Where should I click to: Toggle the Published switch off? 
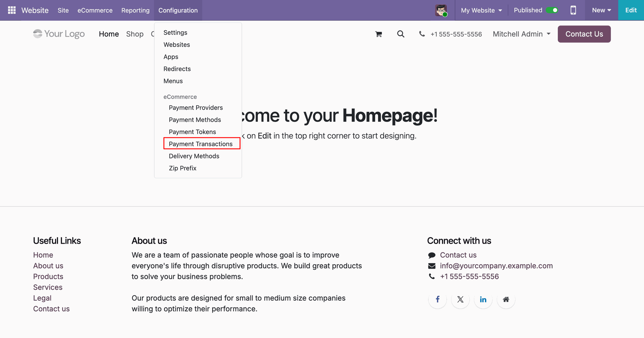click(552, 10)
